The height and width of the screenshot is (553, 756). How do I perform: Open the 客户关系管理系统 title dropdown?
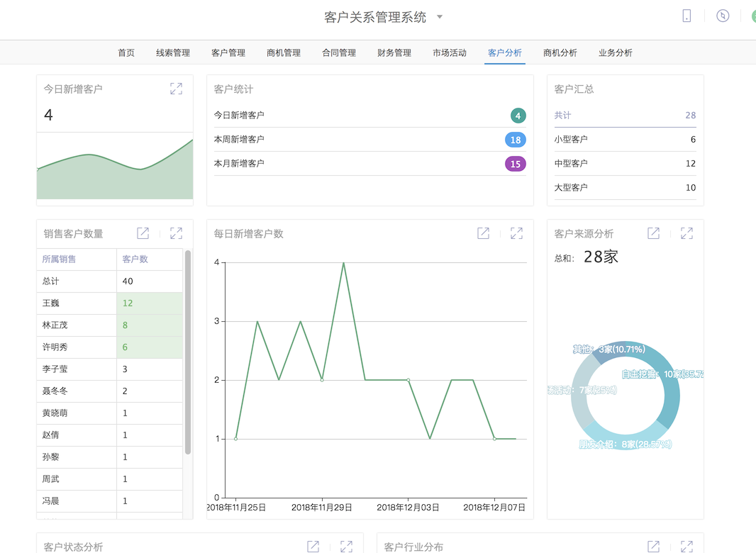tap(440, 17)
